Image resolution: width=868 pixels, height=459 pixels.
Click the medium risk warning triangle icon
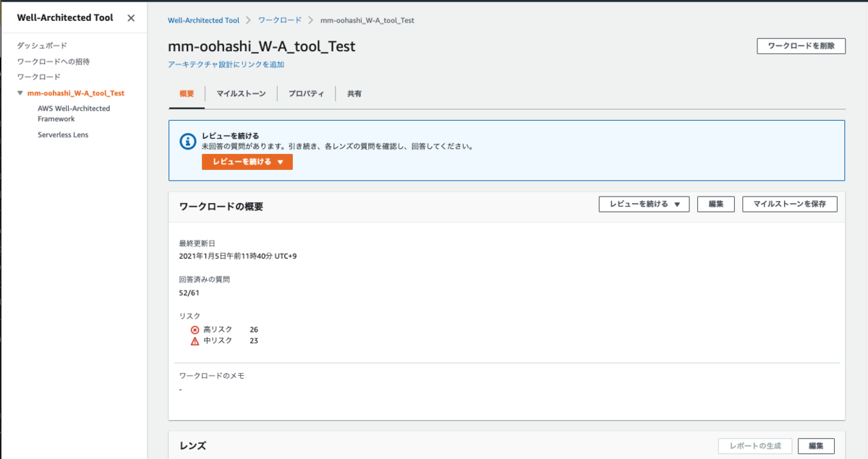coord(195,341)
